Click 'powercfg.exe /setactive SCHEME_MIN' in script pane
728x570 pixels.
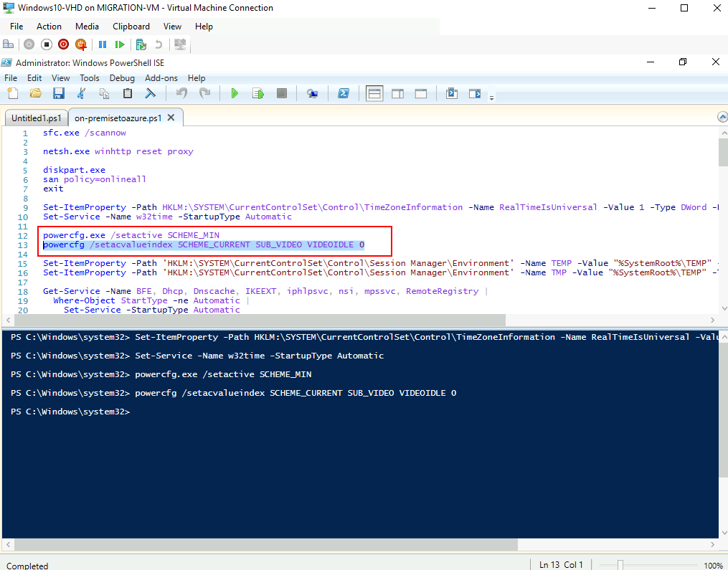click(131, 235)
